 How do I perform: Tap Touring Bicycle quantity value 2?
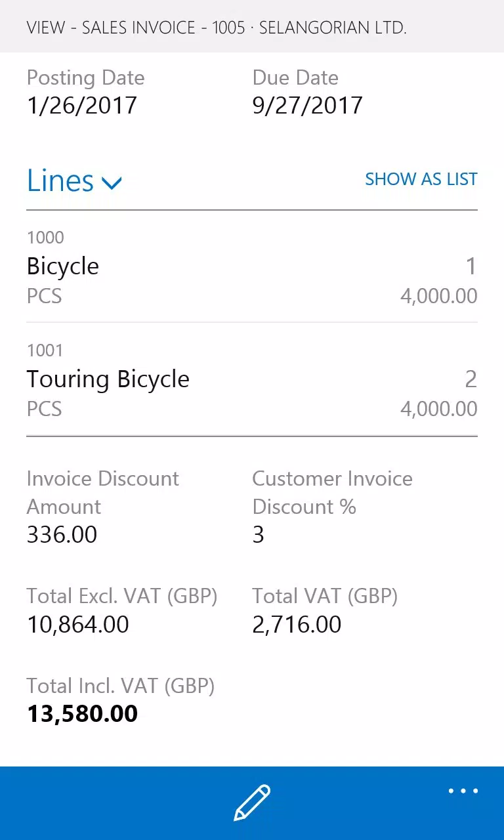pos(471,379)
